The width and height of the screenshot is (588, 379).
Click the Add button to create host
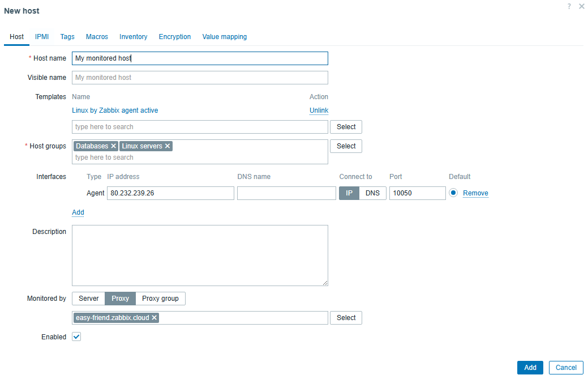tap(530, 368)
